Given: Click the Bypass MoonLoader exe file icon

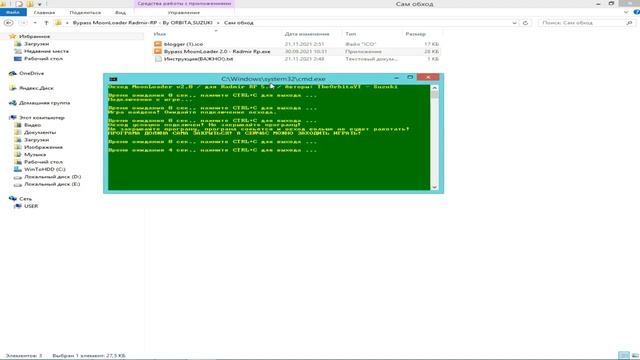Looking at the screenshot, I should pyautogui.click(x=158, y=51).
